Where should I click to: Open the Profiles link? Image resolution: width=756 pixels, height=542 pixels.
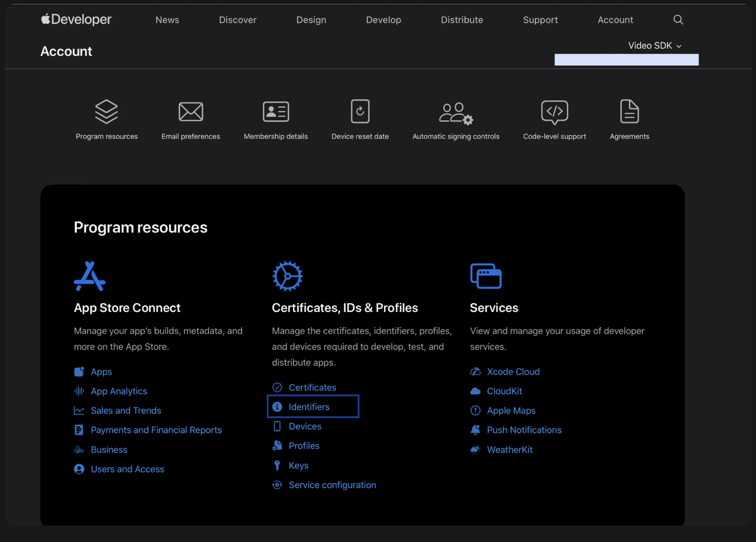(x=304, y=446)
